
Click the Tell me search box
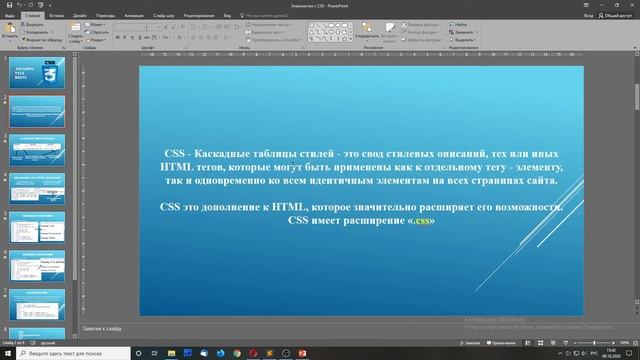[264, 16]
